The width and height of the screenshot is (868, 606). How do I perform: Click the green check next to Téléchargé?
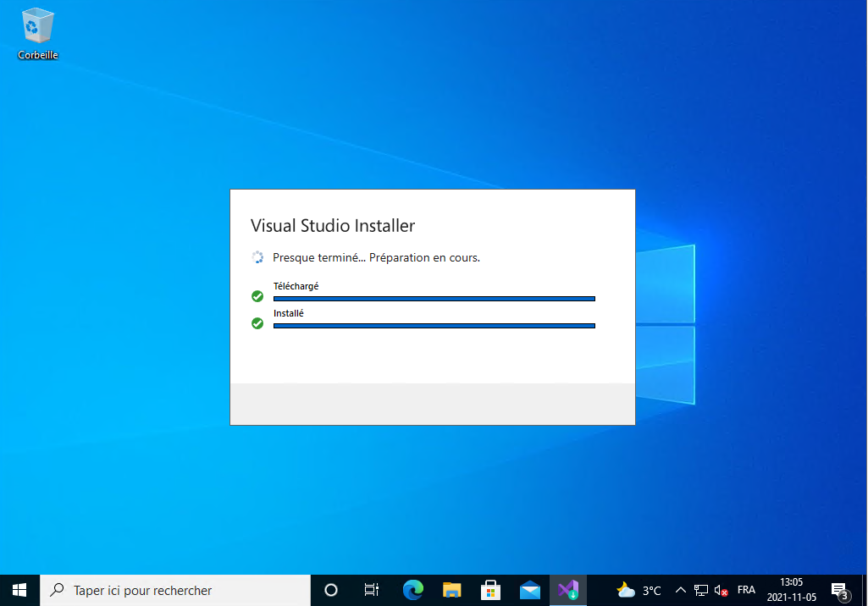click(x=257, y=296)
